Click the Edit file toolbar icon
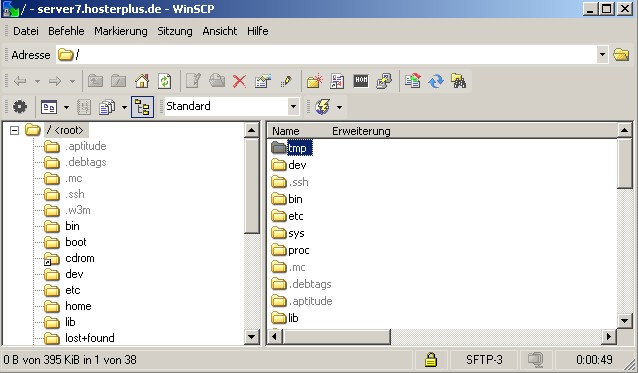Screen dimensions: 638x373 pyautogui.click(x=193, y=81)
